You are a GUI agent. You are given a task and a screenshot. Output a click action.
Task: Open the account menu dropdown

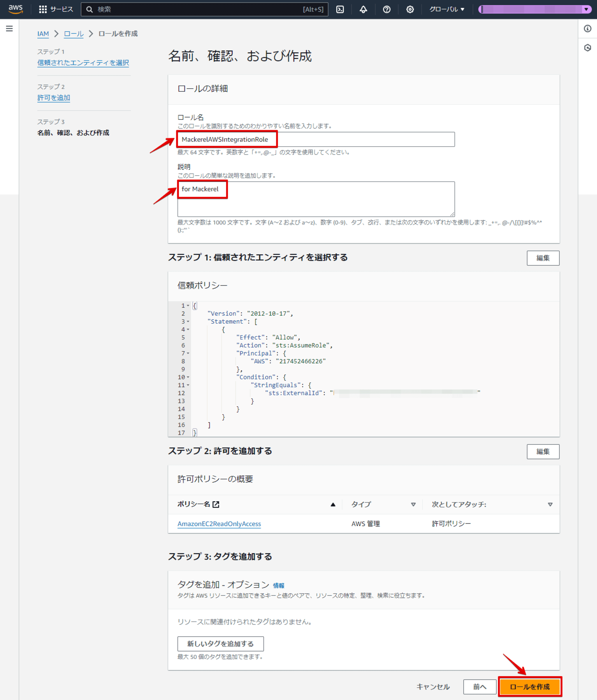535,9
